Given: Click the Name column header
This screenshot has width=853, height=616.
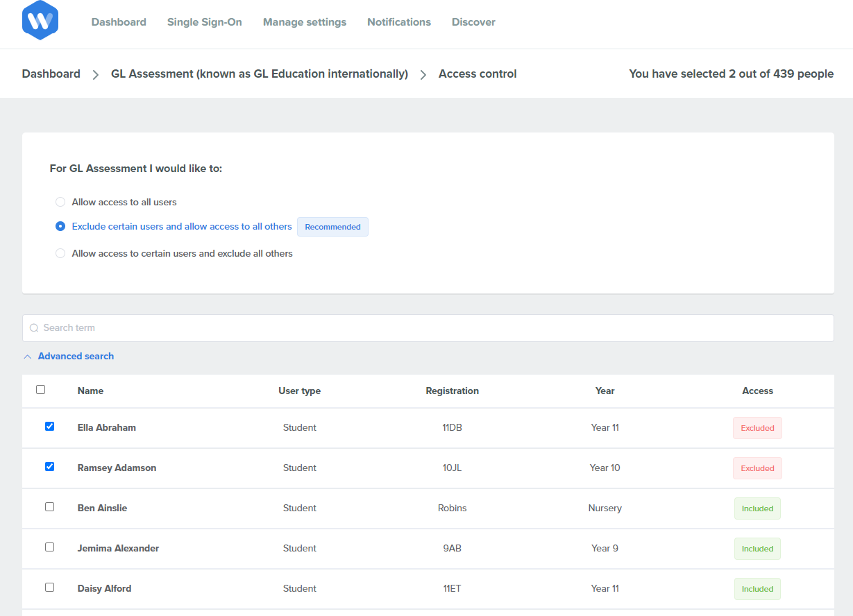Looking at the screenshot, I should [x=90, y=391].
